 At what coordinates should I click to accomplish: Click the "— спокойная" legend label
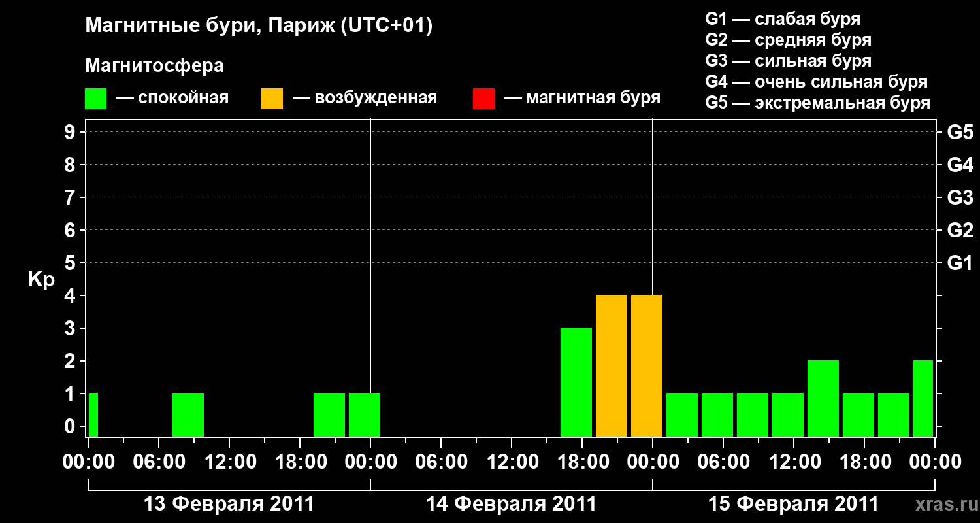click(172, 99)
